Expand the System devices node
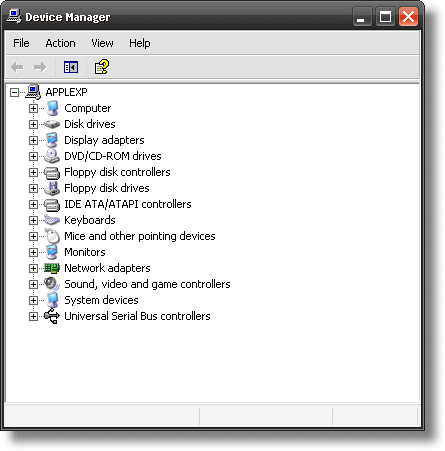The height and width of the screenshot is (451, 445). click(33, 300)
